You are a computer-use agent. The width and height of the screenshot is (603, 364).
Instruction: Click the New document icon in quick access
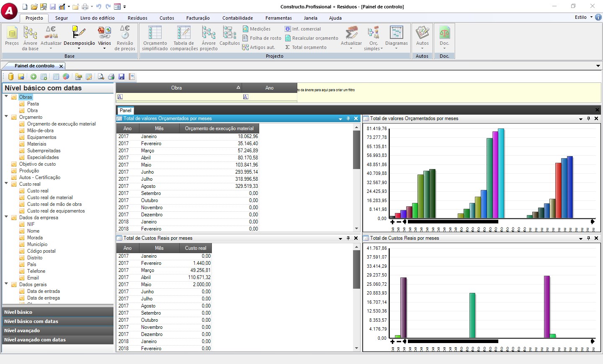[x=25, y=7]
